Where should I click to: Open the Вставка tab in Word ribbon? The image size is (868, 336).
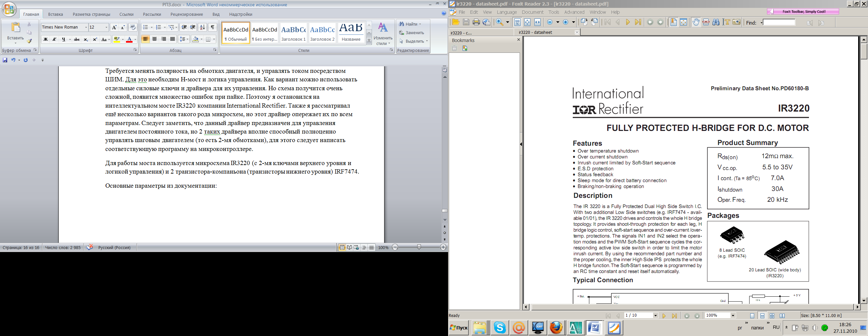pyautogui.click(x=55, y=14)
